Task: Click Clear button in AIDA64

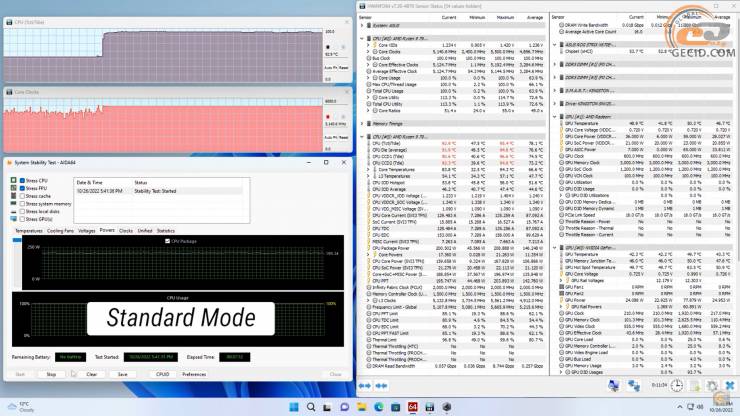Action: pos(92,374)
